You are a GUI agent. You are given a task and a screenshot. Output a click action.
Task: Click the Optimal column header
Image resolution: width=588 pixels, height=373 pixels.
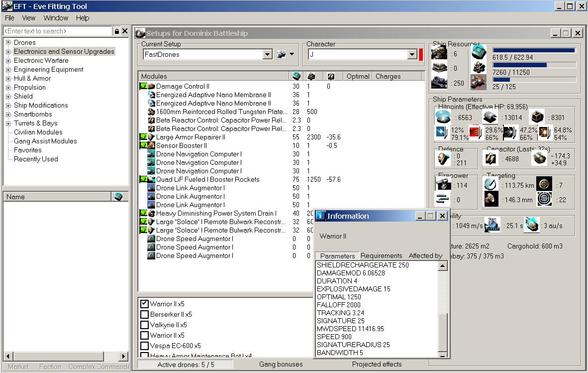(x=358, y=76)
